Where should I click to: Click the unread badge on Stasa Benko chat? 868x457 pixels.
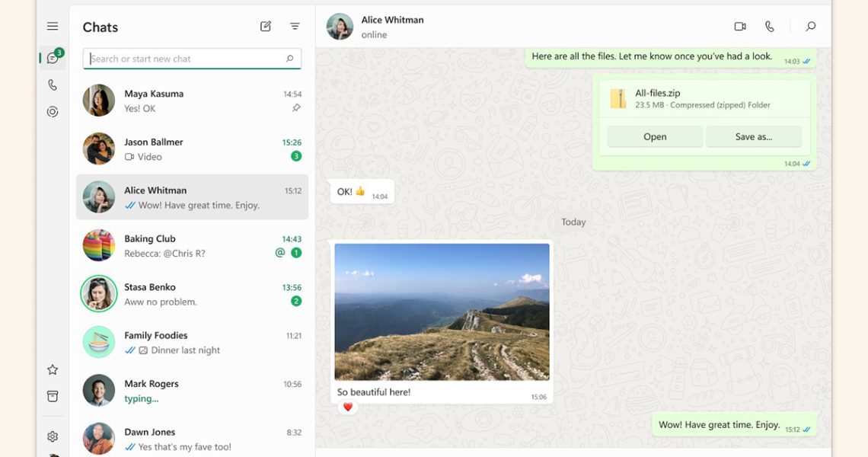click(x=296, y=302)
